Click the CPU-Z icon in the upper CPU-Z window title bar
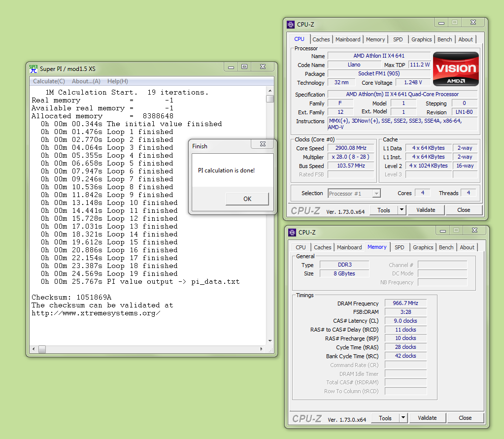The height and width of the screenshot is (439, 504). tap(291, 25)
